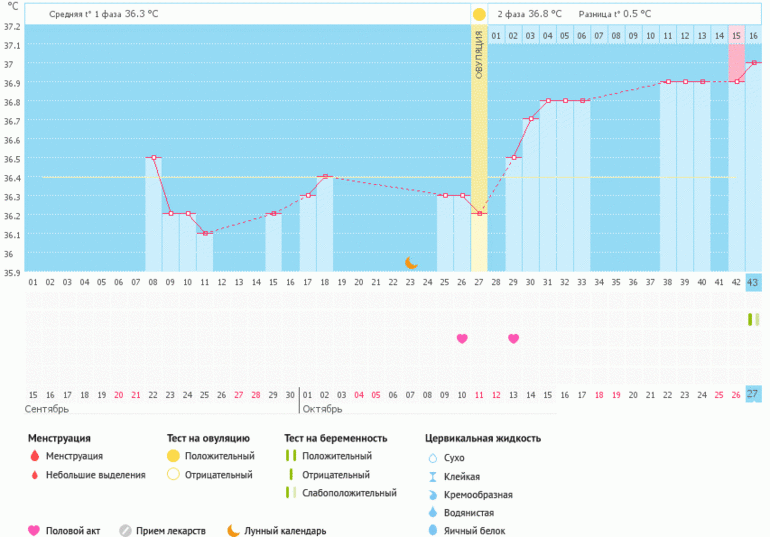Click the 36.1 temperature point on day 11
Image resolution: width=770 pixels, height=537 pixels.
coord(204,233)
